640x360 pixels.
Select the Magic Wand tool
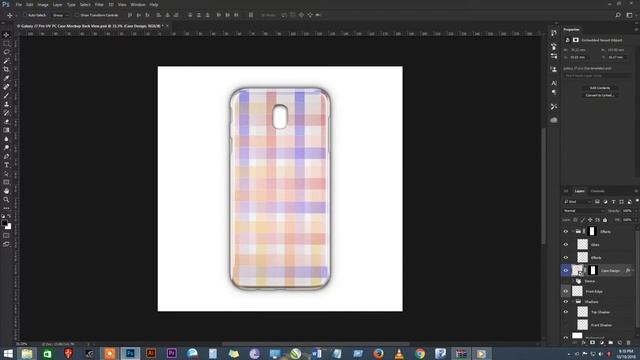6,61
